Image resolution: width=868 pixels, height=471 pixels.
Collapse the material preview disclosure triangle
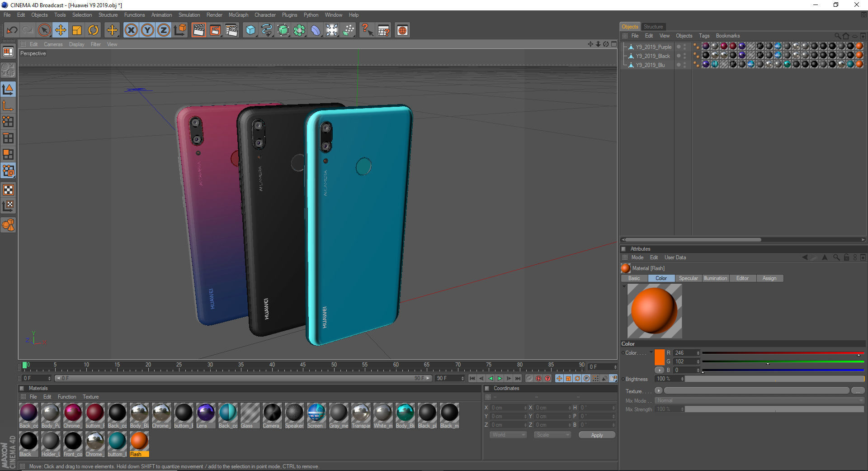tap(624, 286)
